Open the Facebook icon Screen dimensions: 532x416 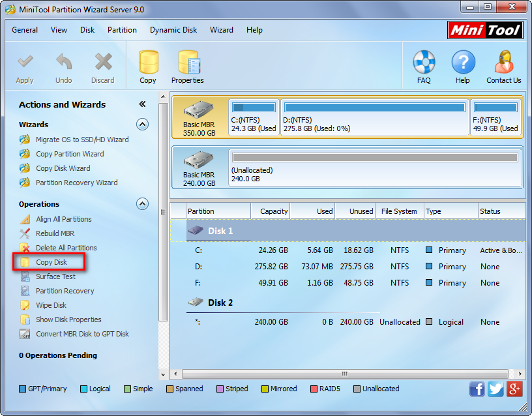point(477,389)
